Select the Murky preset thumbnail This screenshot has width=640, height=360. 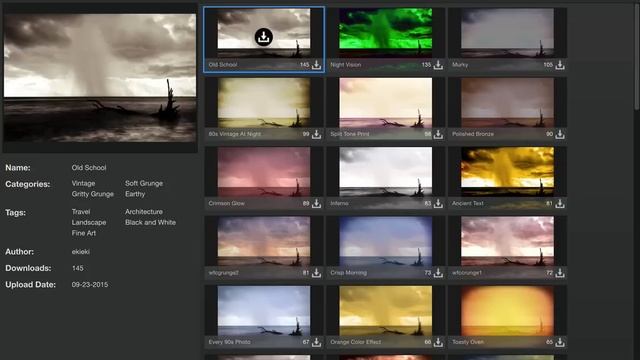(x=507, y=33)
